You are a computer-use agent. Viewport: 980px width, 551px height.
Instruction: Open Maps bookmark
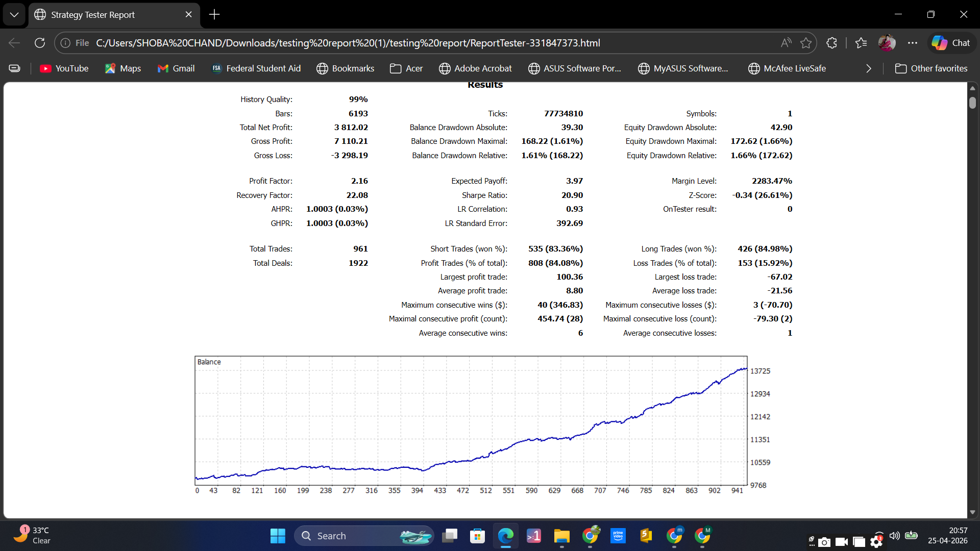(x=123, y=68)
